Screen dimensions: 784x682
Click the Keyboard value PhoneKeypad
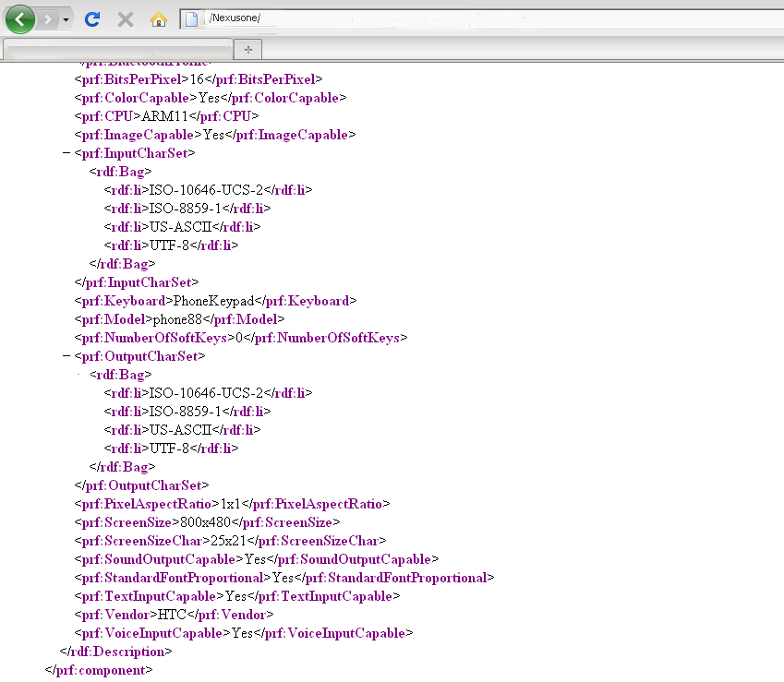[213, 301]
